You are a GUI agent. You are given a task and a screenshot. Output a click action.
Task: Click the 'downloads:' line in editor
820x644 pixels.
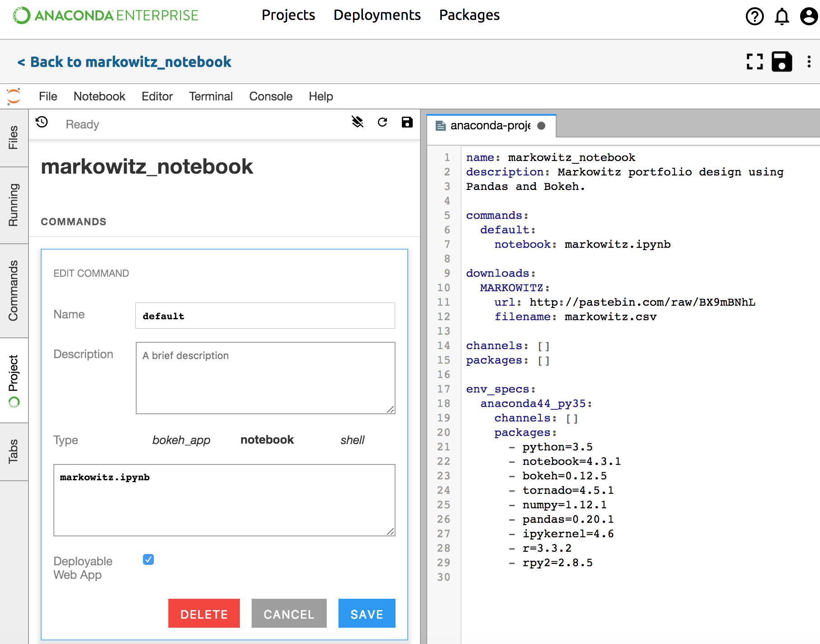click(x=501, y=273)
